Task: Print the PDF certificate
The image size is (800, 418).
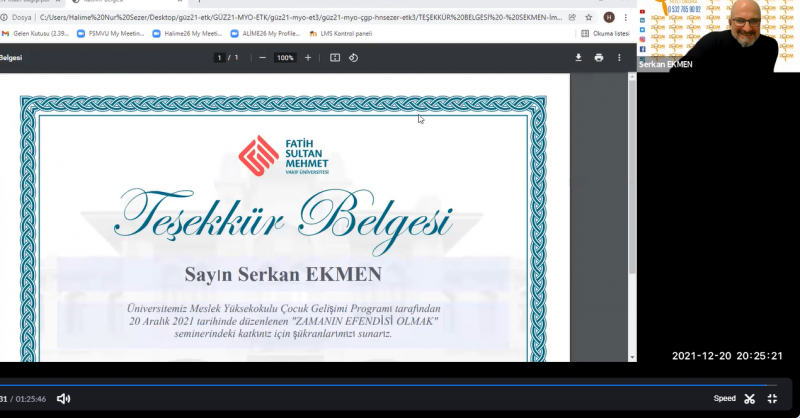Action: click(598, 58)
